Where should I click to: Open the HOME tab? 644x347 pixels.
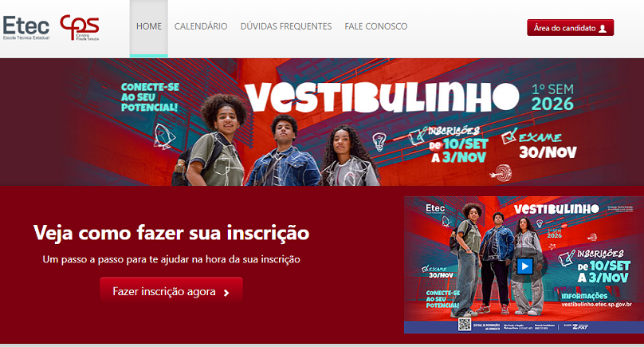(149, 27)
